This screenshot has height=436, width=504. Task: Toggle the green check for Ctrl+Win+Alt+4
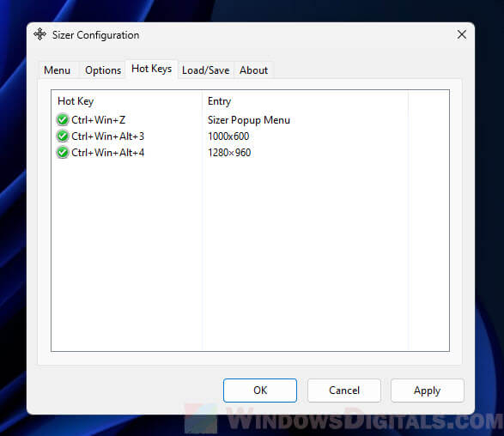tap(63, 152)
